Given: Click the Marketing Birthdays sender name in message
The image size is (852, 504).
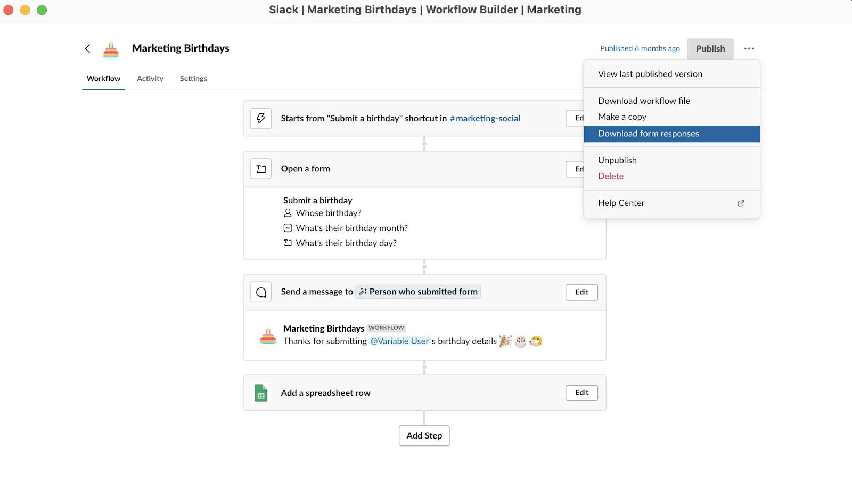Looking at the screenshot, I should coord(324,328).
